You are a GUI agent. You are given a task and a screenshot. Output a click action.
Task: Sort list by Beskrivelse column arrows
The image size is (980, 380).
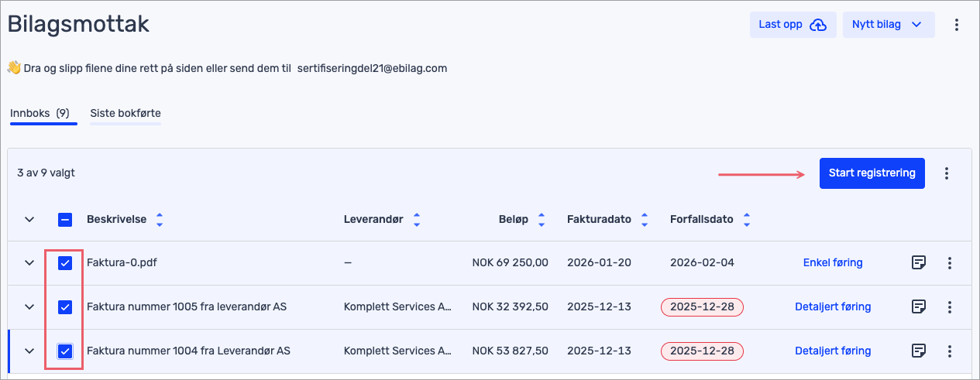coord(160,220)
